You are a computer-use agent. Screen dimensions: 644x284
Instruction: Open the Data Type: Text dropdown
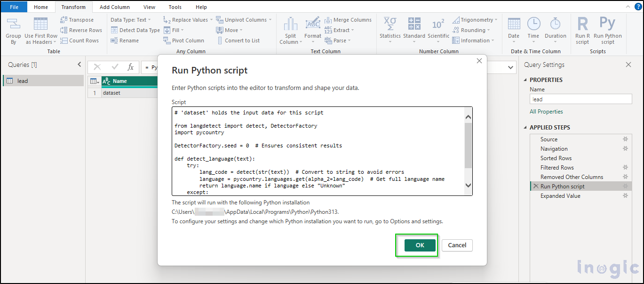(x=131, y=20)
